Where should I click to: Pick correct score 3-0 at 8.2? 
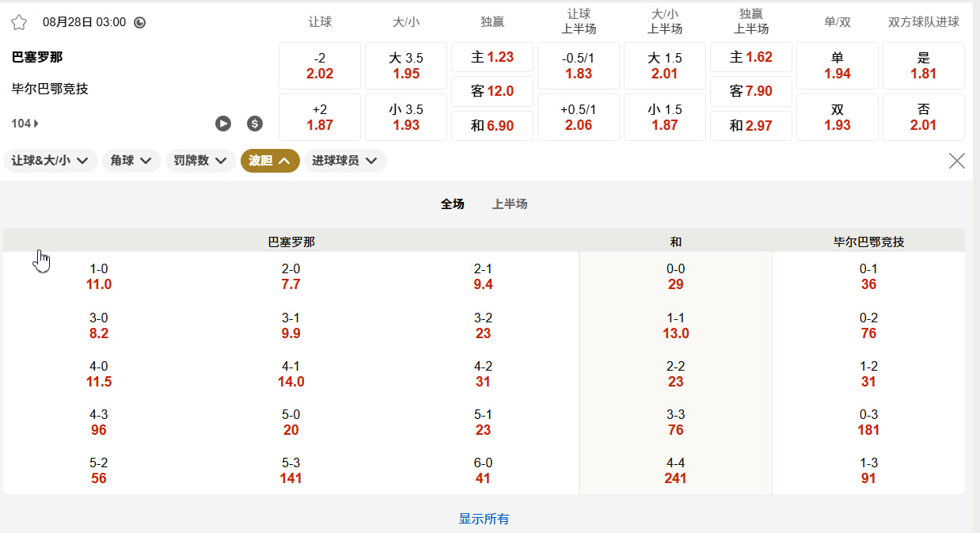[99, 326]
